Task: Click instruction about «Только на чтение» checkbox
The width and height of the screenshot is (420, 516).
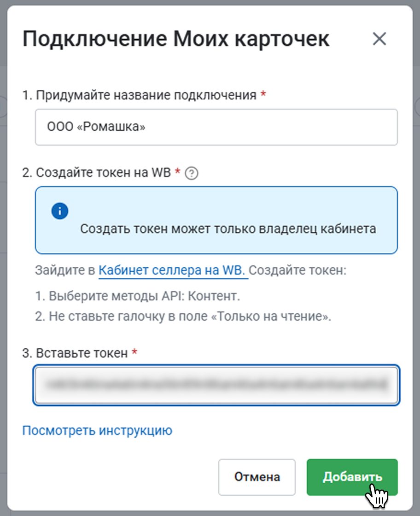Action: pos(183,317)
